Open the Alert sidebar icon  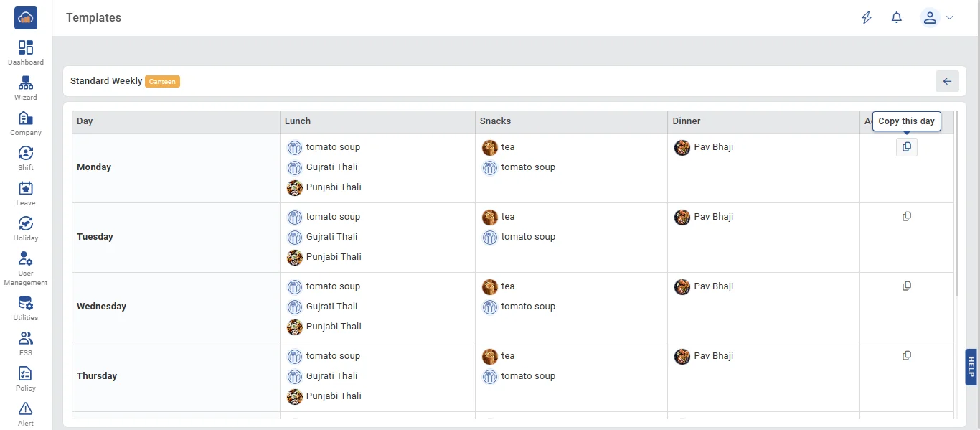tap(26, 408)
